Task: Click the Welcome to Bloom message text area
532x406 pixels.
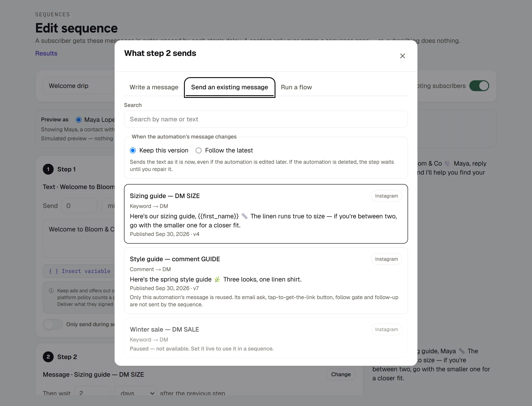Action: pyautogui.click(x=79, y=238)
